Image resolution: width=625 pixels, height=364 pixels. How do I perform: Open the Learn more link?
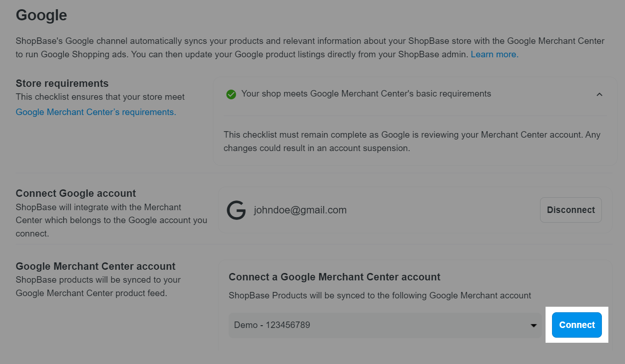[x=494, y=54]
